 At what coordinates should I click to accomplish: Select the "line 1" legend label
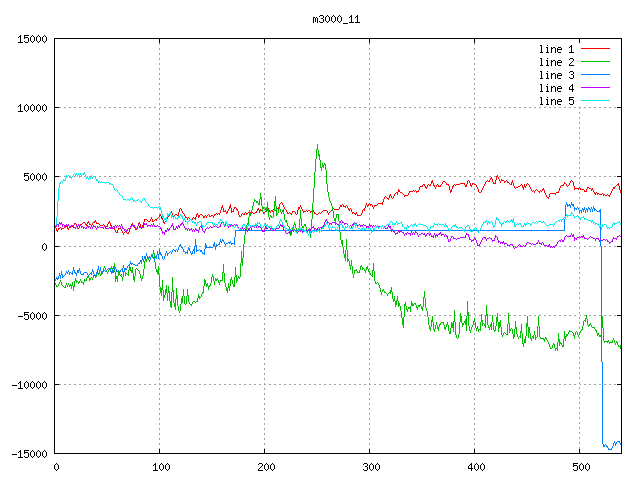coord(556,49)
